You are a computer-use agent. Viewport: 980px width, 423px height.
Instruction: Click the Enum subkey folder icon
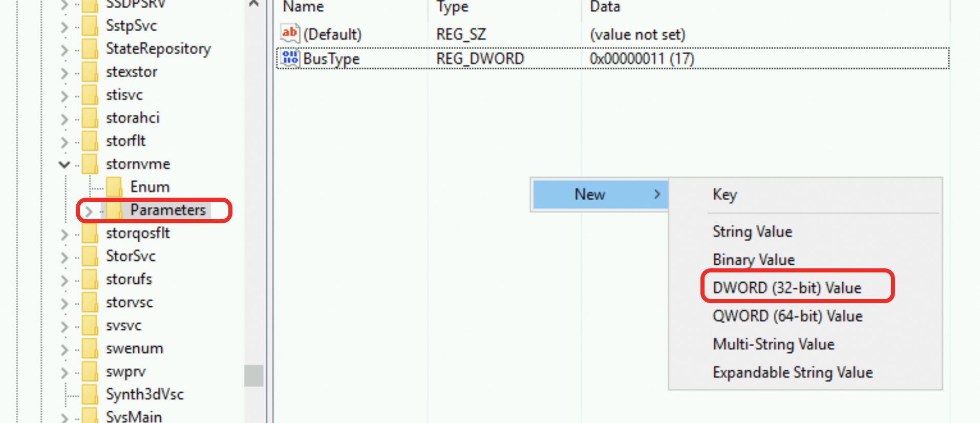pyautogui.click(x=114, y=187)
